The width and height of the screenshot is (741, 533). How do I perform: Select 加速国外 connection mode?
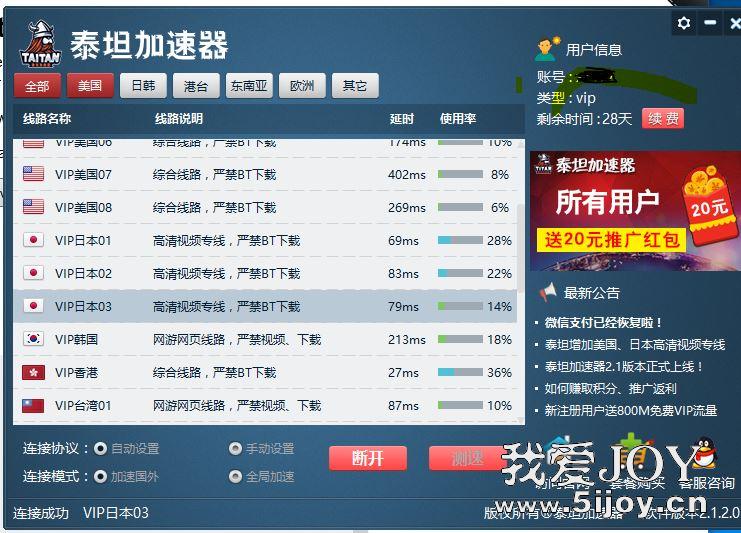coord(100,476)
